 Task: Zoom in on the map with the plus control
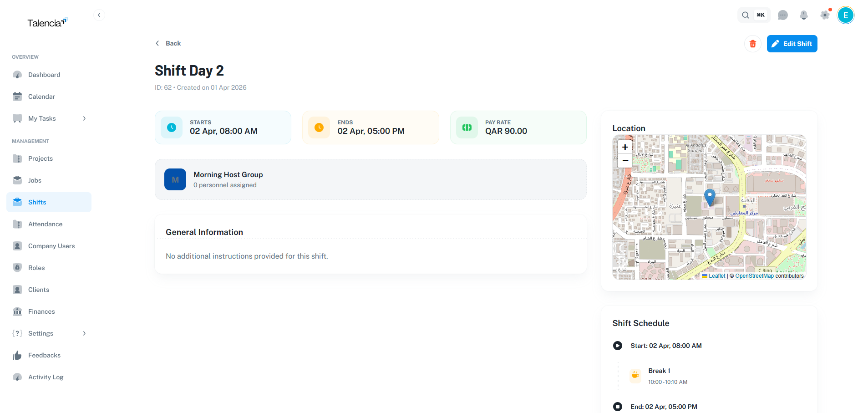pyautogui.click(x=624, y=147)
